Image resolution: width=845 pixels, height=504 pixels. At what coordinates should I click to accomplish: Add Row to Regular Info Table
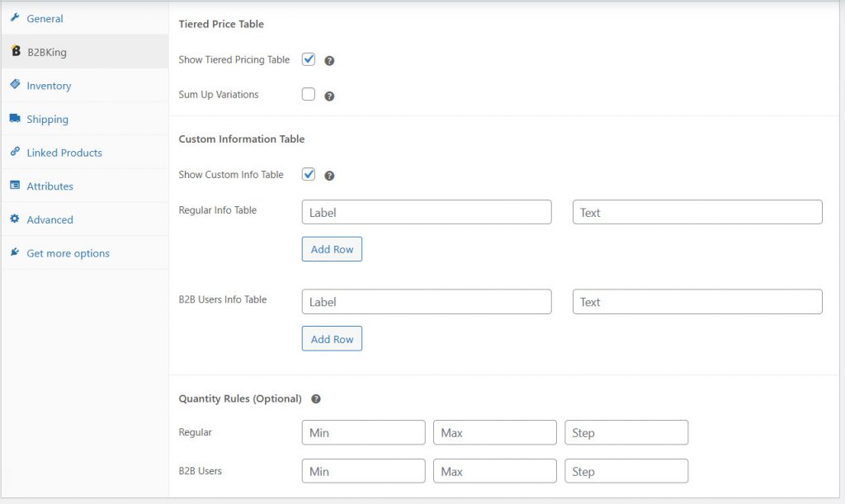tap(332, 249)
